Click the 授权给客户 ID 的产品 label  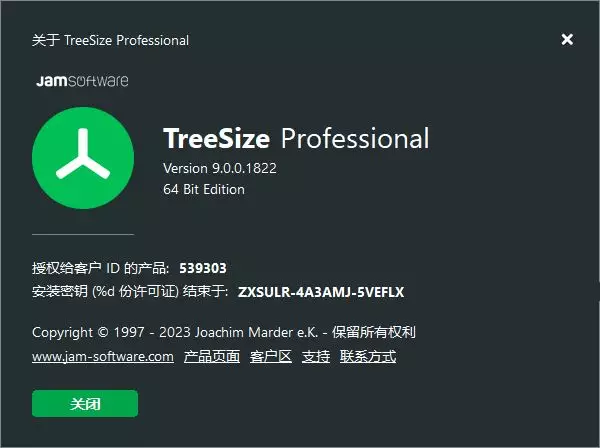101,268
